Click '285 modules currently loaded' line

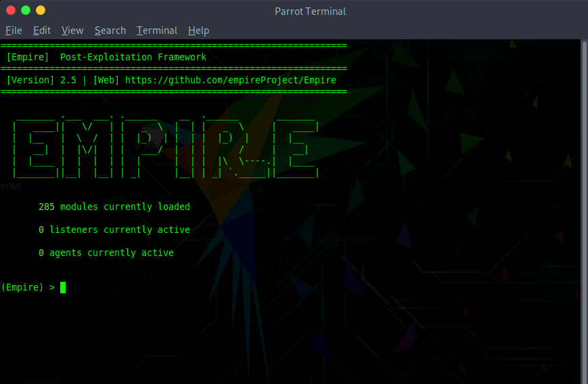[x=114, y=207]
